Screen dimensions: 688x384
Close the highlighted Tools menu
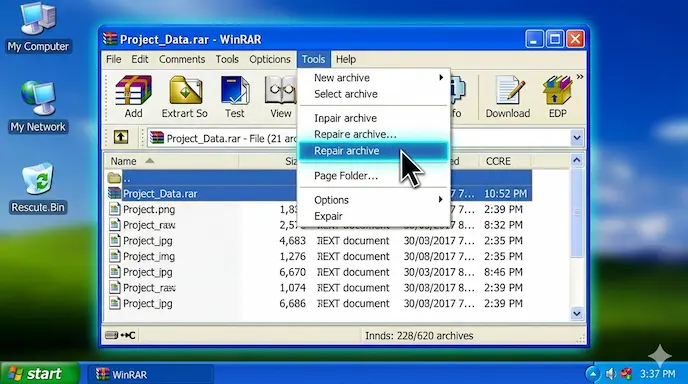click(x=313, y=59)
